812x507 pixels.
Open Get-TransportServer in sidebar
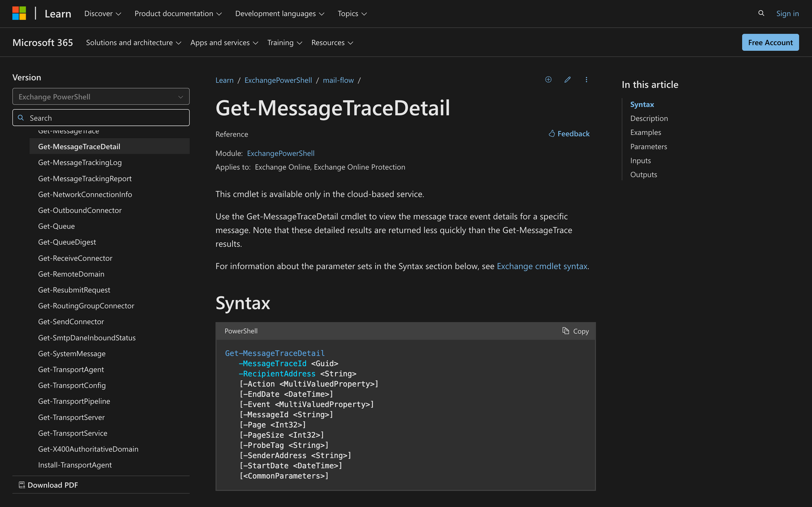click(71, 418)
